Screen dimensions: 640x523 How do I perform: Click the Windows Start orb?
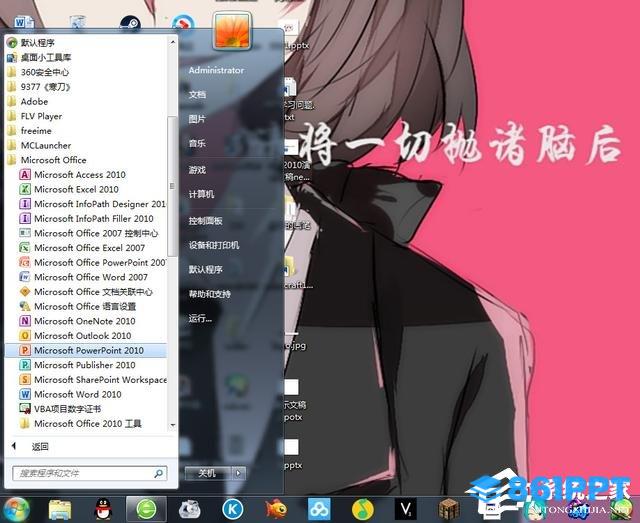tap(16, 510)
